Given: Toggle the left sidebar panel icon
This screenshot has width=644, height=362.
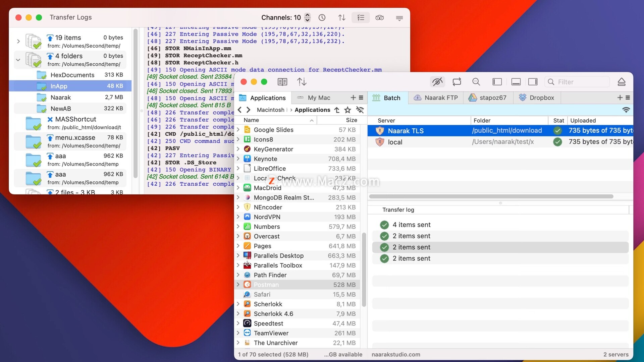Looking at the screenshot, I should (x=497, y=82).
